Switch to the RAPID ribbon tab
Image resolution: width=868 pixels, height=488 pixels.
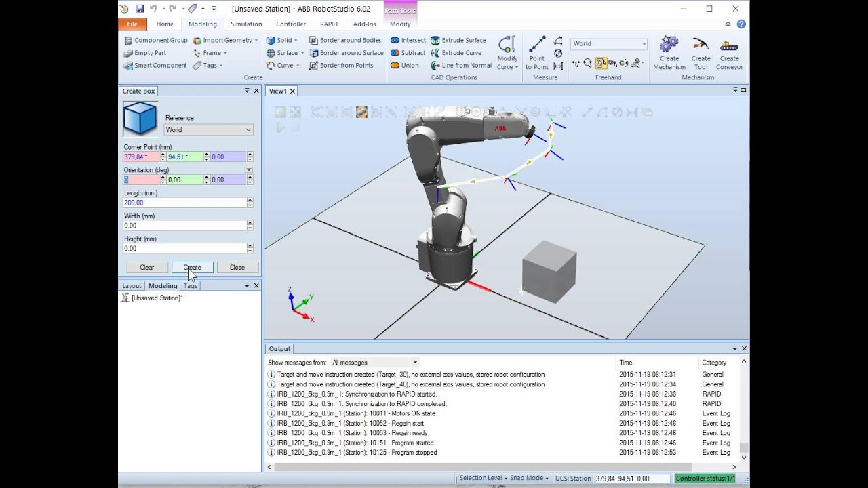pos(329,24)
